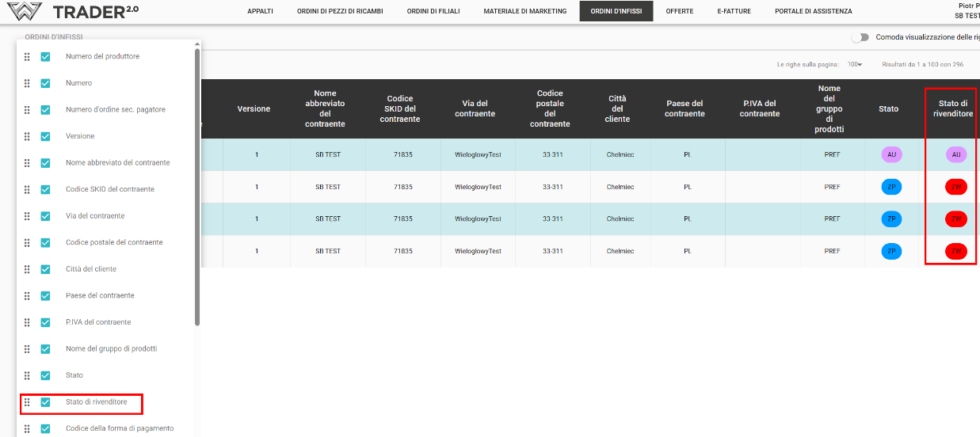Untick the Codice SKID del contraente checkbox
980x437 pixels.
(x=46, y=189)
